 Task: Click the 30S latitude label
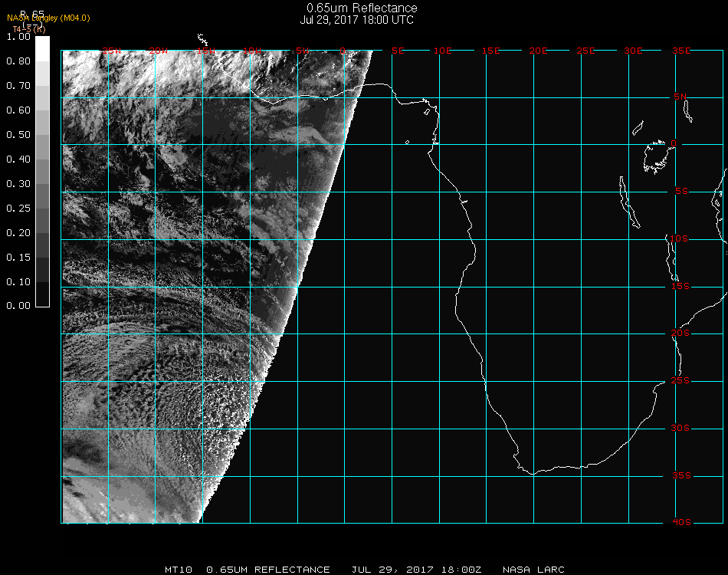click(680, 429)
